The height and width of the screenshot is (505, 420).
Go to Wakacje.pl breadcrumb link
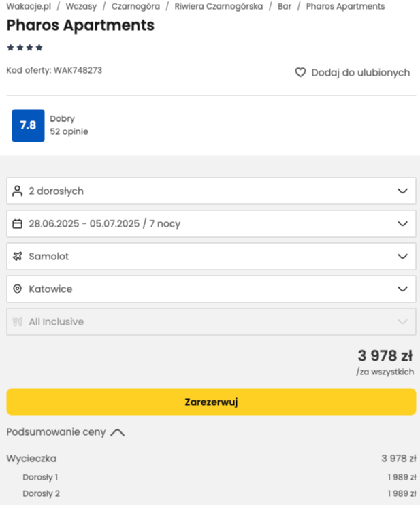pos(29,6)
